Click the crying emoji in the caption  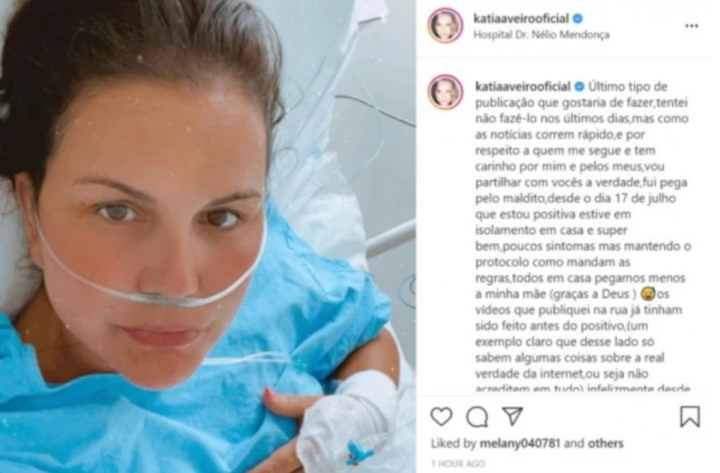click(648, 293)
